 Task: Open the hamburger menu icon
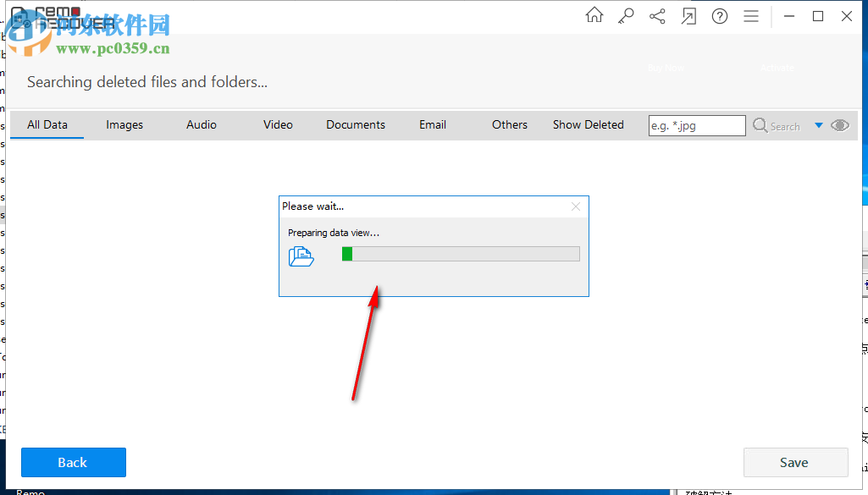750,16
